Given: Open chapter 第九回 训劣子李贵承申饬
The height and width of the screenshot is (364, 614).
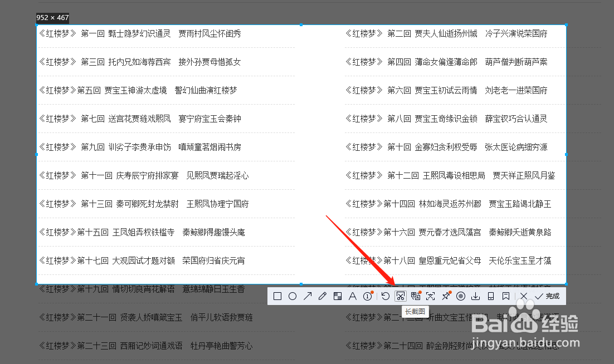Looking at the screenshot, I should coord(140,147).
